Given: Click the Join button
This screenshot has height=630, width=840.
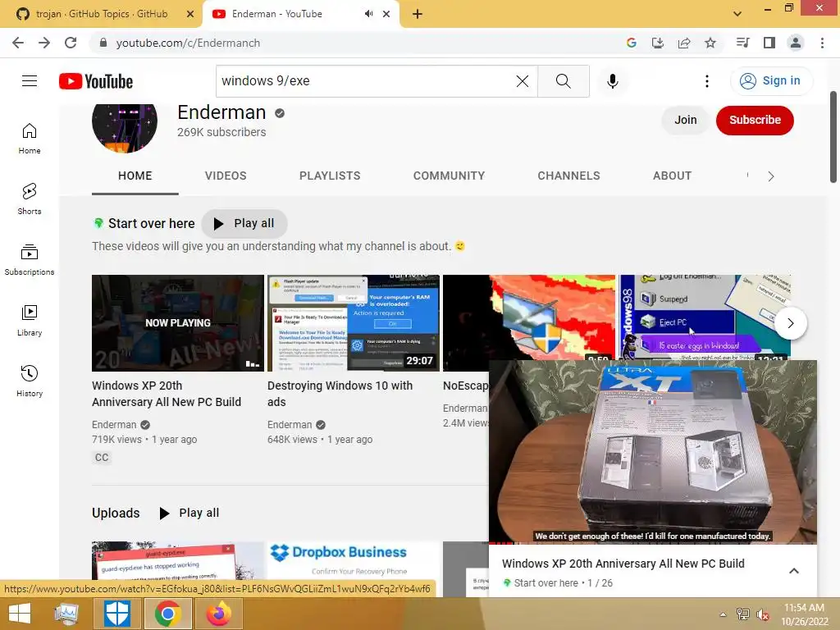Looking at the screenshot, I should (685, 120).
